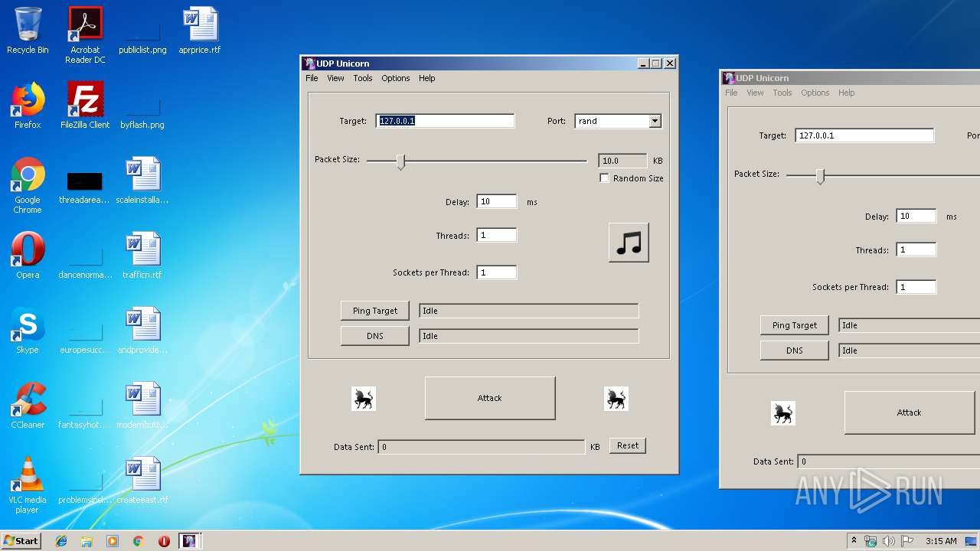Click the volume icon in the system tray

coord(888,541)
